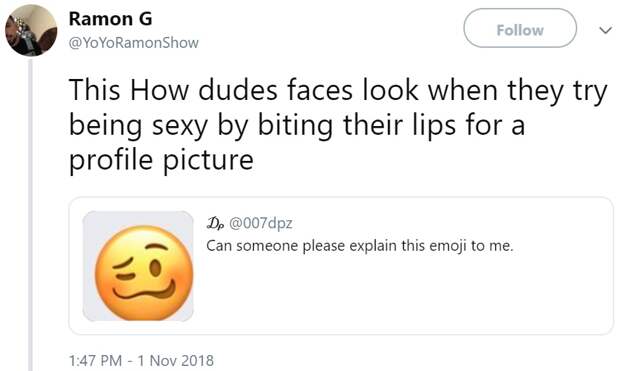Open Ramon G's profile avatar
The width and height of the screenshot is (620, 371).
tap(31, 30)
